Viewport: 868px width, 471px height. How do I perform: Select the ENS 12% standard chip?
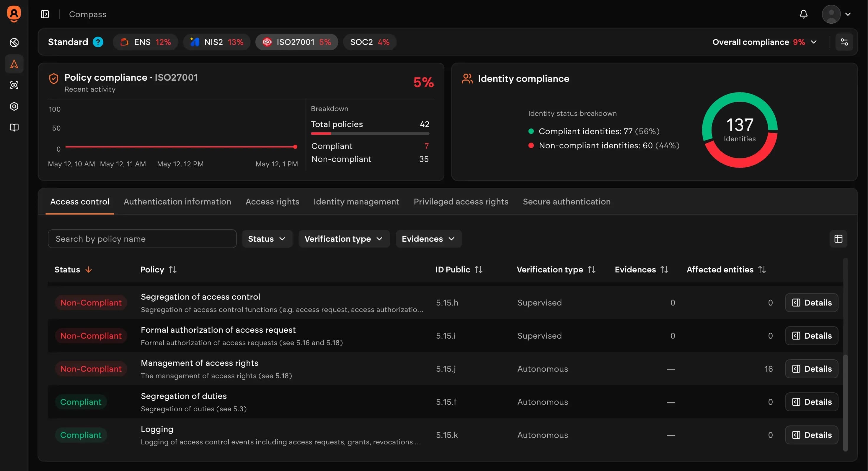click(146, 42)
